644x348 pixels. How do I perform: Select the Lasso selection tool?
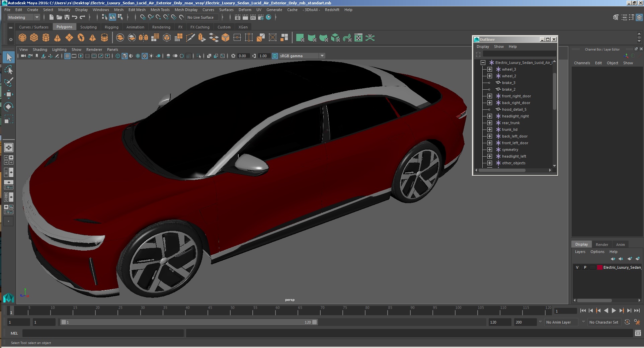point(9,70)
